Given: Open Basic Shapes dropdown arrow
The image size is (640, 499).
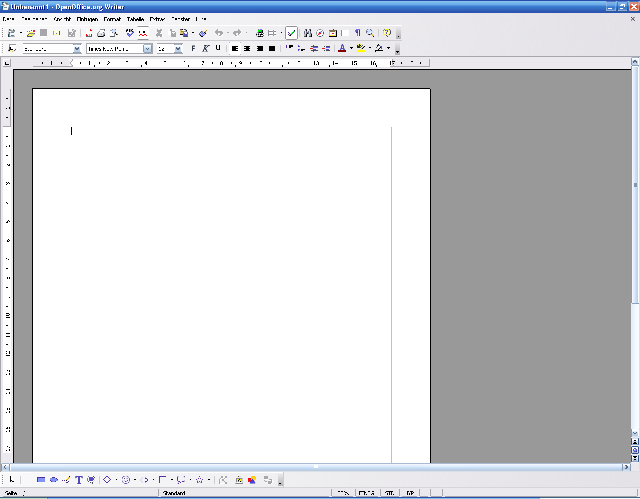Looking at the screenshot, I should click(116, 480).
